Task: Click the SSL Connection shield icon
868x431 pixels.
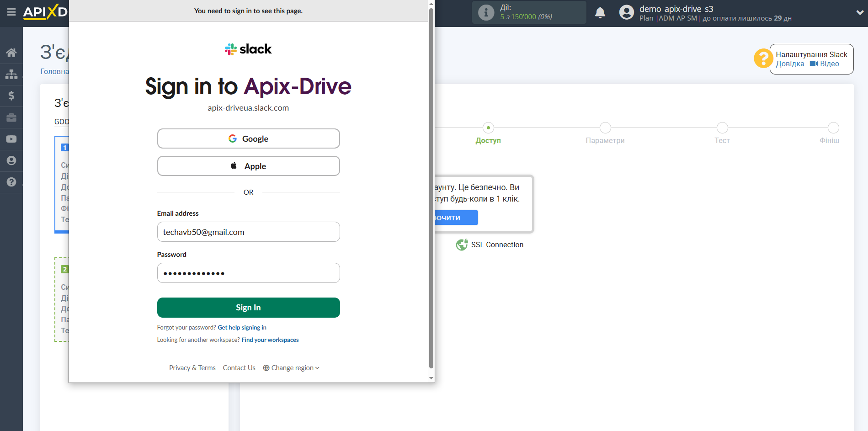Action: [x=462, y=245]
